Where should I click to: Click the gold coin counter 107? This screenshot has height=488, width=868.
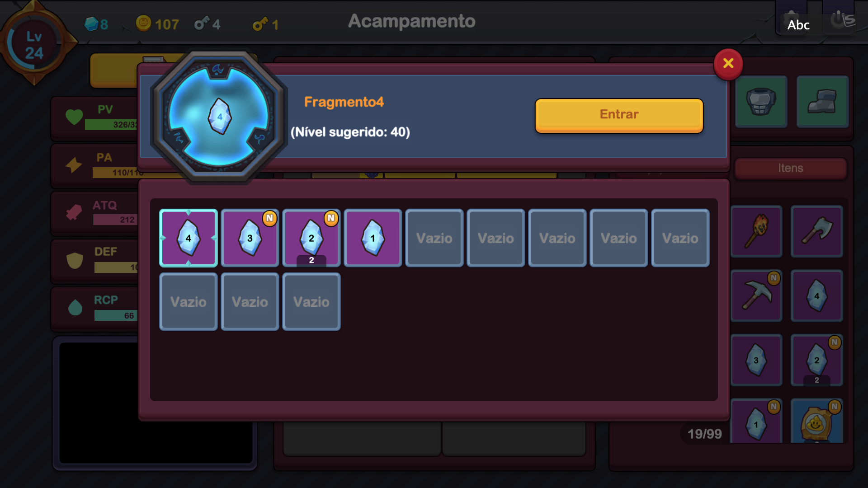tap(157, 23)
